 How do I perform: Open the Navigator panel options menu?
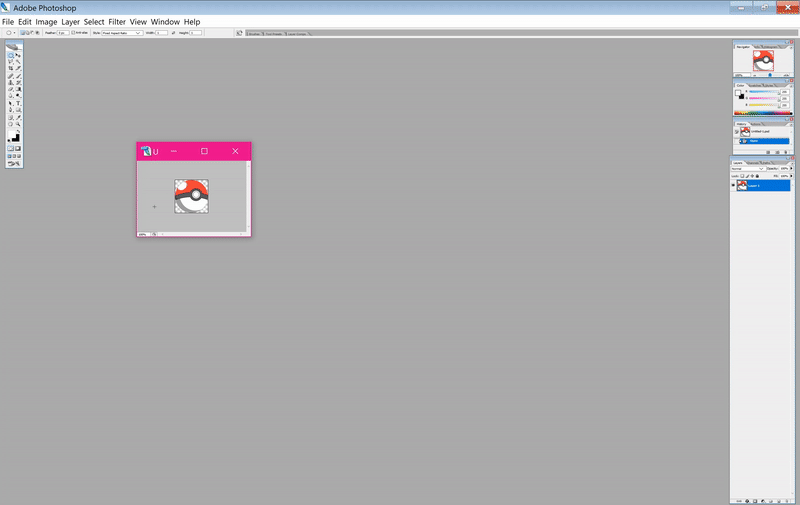(x=791, y=48)
